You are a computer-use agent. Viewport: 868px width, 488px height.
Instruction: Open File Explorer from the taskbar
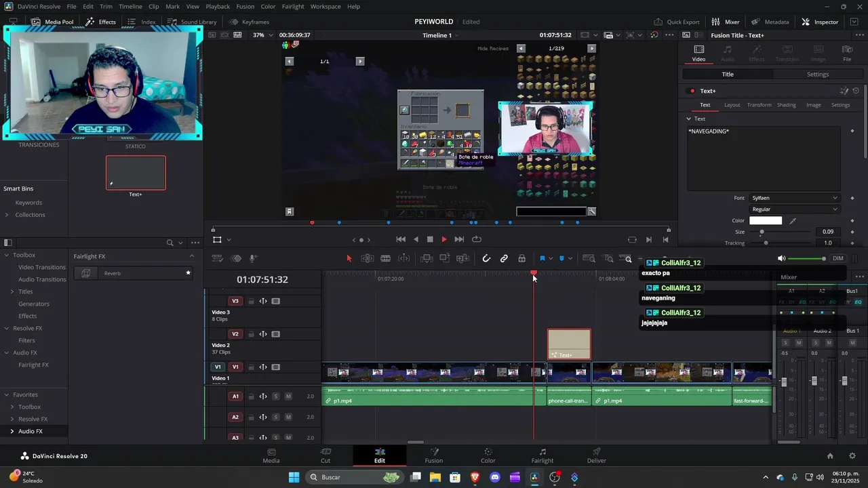click(x=435, y=477)
